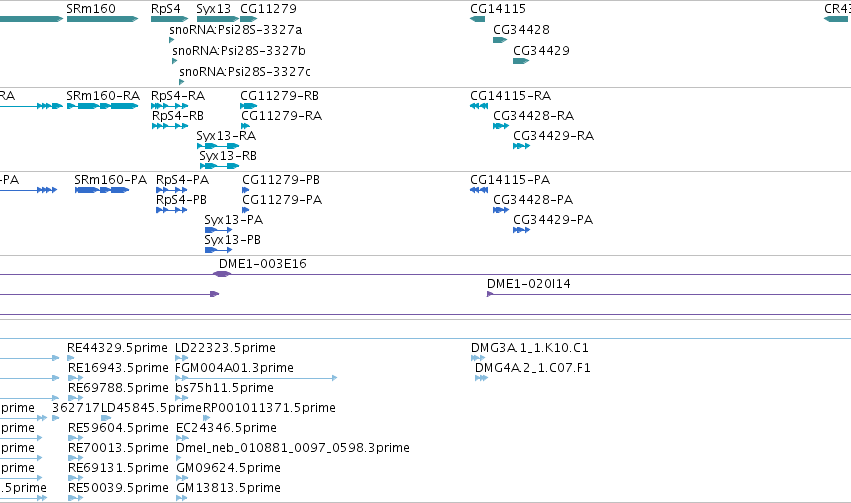
Task: Click the RE16943.5prime EST
Action: [75, 378]
